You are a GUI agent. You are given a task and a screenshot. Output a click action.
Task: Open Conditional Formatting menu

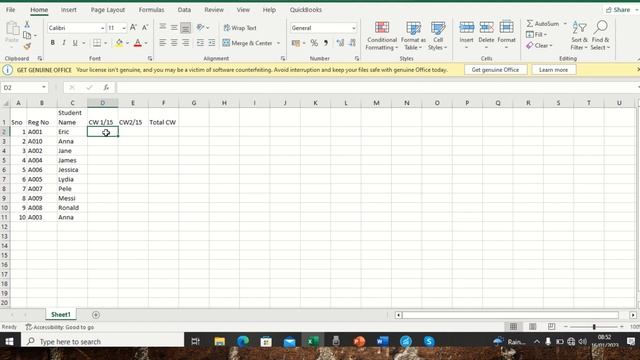382,36
